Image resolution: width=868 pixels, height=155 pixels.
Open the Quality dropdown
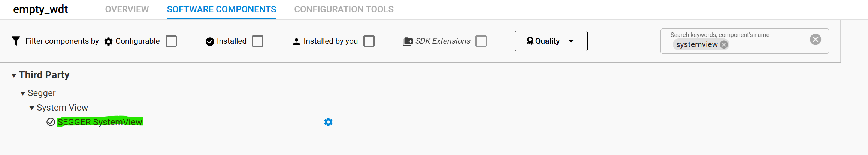click(551, 41)
